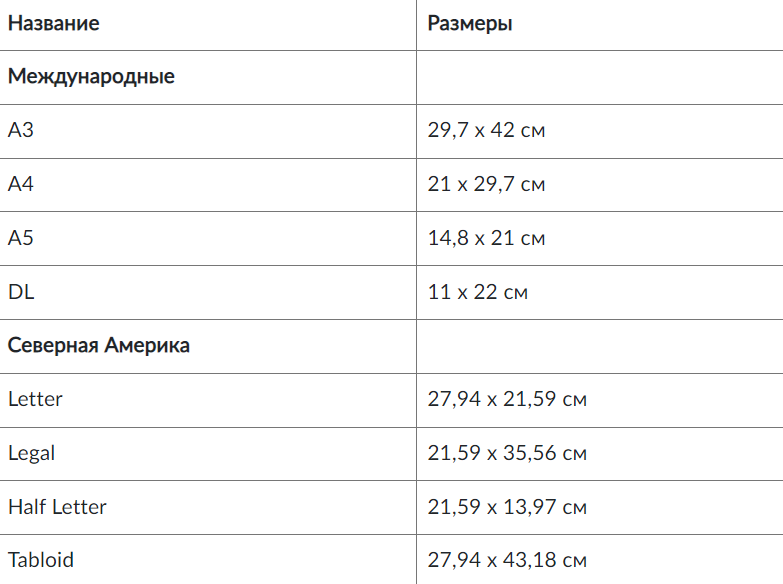Click the DL format name

[x=21, y=292]
